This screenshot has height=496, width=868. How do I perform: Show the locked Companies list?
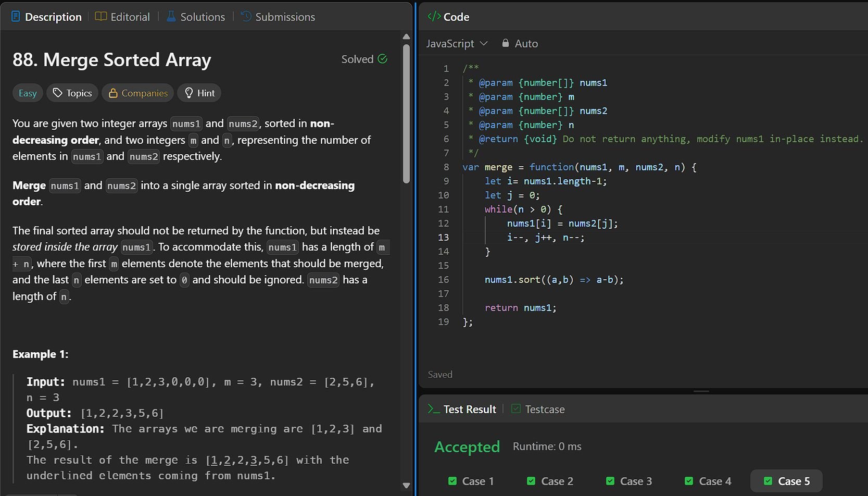138,93
